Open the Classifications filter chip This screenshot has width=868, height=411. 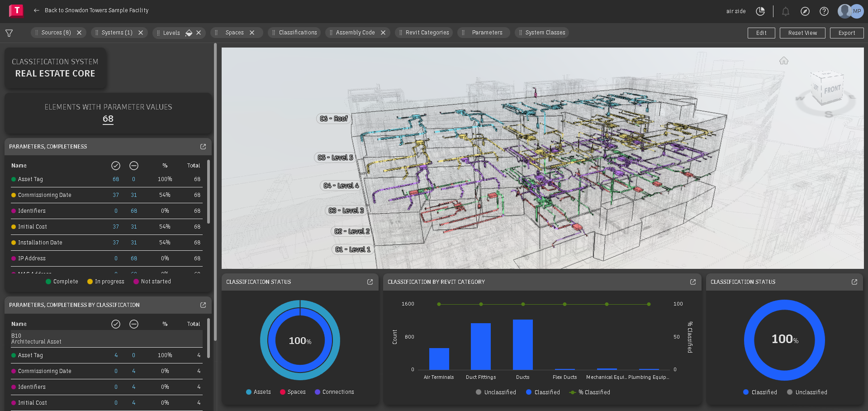point(299,32)
